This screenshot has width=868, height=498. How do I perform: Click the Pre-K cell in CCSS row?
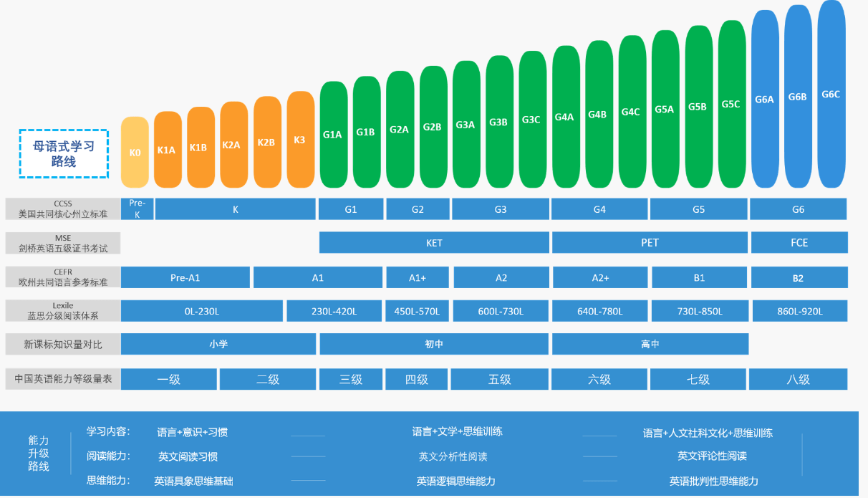coord(137,209)
